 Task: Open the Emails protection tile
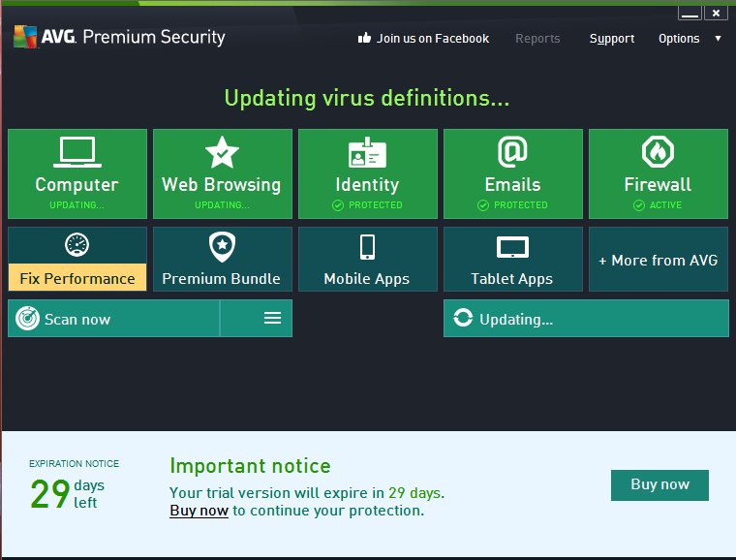(x=513, y=173)
